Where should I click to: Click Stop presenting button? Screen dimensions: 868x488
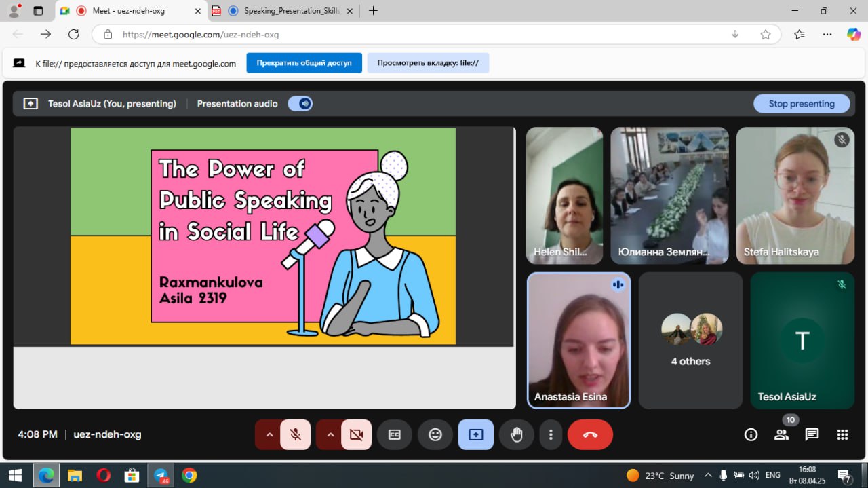(x=802, y=104)
